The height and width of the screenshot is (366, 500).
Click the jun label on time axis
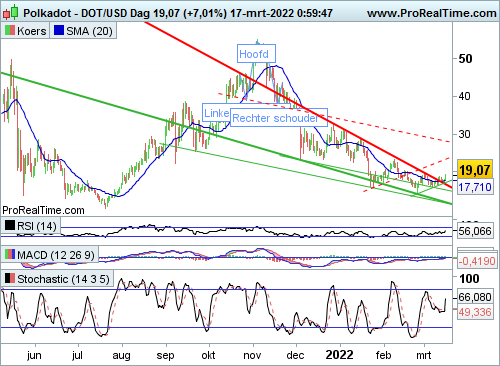[x=34, y=355]
